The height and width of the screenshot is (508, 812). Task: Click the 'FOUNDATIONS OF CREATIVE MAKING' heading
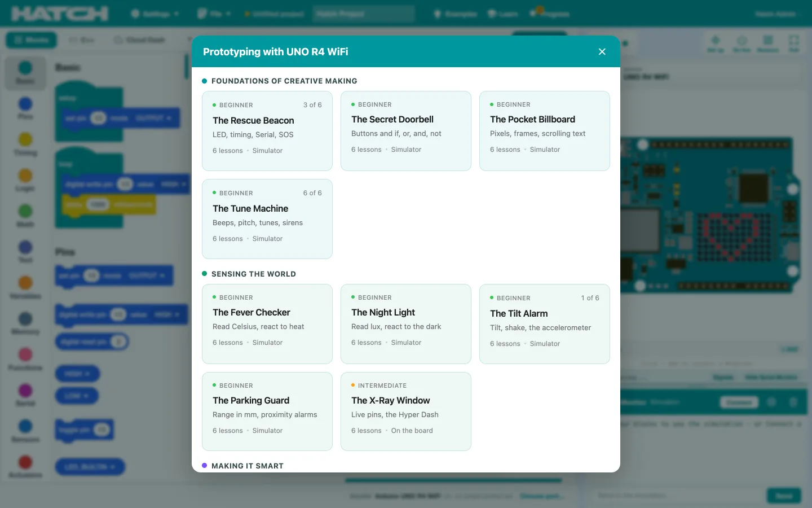[x=284, y=81]
